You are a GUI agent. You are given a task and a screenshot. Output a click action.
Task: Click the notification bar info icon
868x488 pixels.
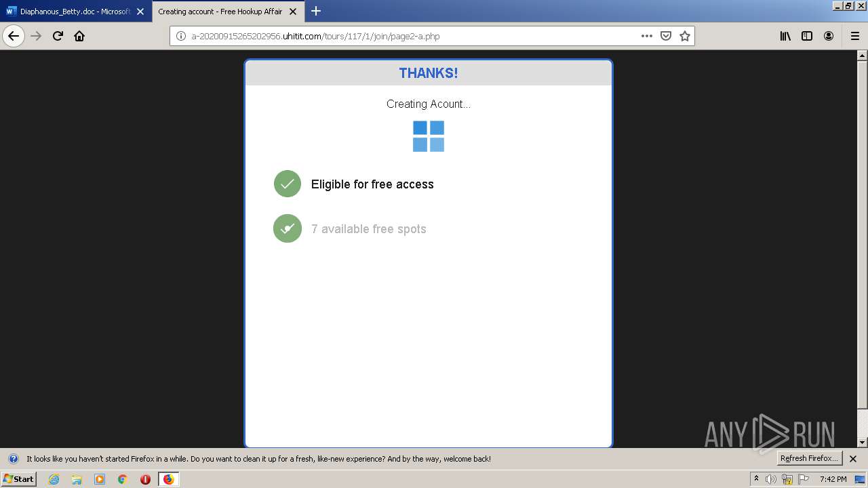coord(13,459)
